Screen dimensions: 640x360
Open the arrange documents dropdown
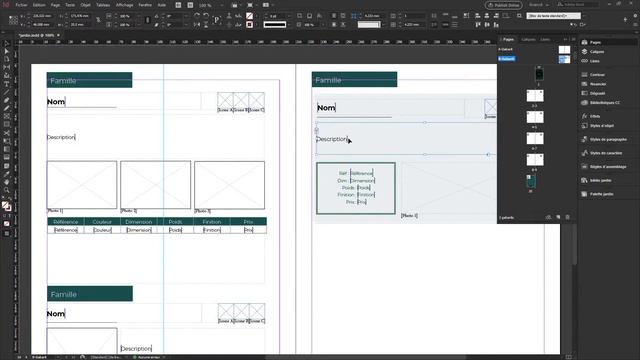click(x=267, y=5)
